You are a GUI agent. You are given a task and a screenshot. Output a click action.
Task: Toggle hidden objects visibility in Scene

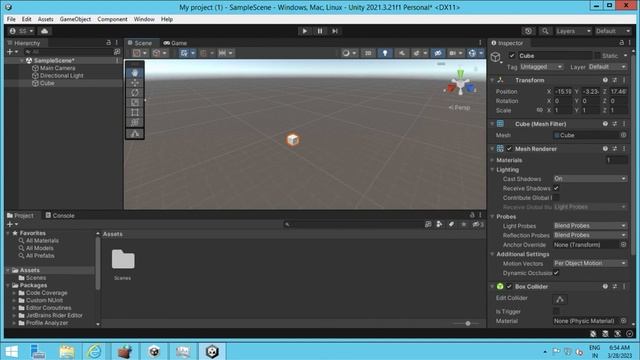pyautogui.click(x=438, y=53)
